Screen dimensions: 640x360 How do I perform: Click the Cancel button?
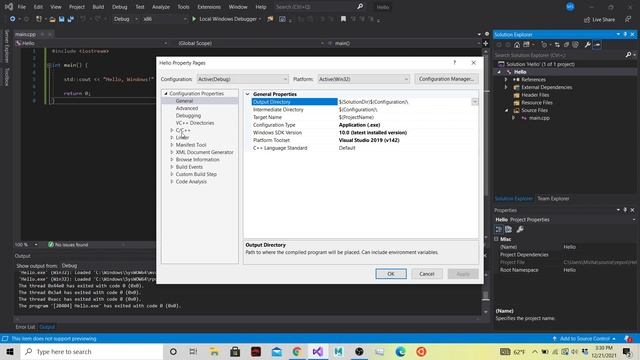[x=427, y=274]
